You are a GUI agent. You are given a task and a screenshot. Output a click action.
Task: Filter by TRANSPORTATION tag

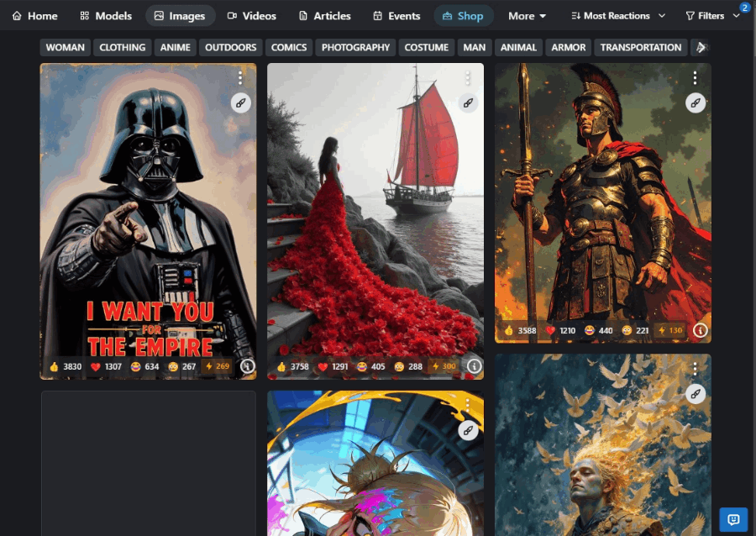click(641, 47)
